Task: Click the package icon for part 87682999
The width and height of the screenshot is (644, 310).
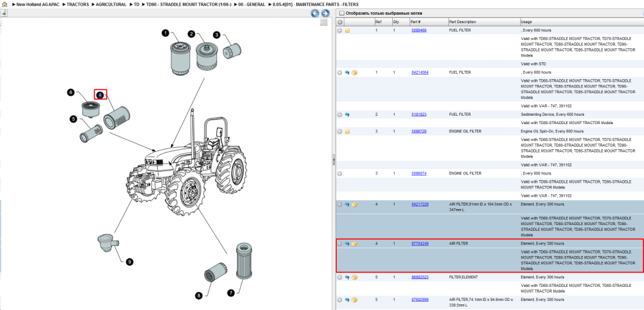Action: click(354, 300)
